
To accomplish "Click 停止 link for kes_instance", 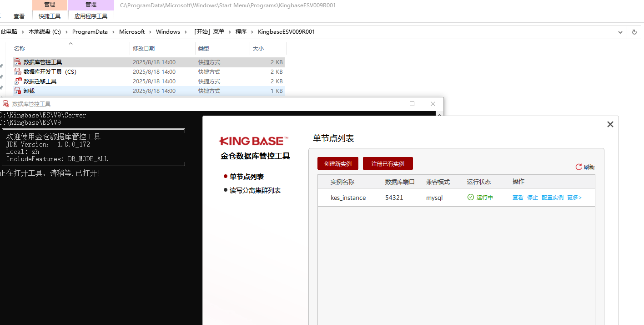I will pyautogui.click(x=533, y=198).
